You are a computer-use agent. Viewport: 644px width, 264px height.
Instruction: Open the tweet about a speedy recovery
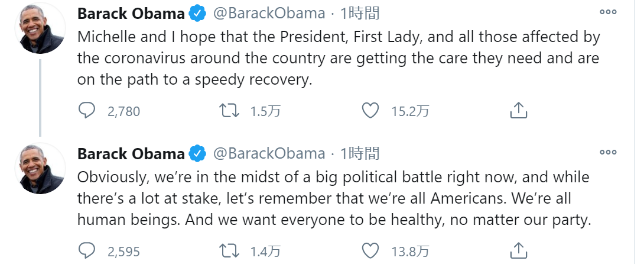tap(339, 59)
